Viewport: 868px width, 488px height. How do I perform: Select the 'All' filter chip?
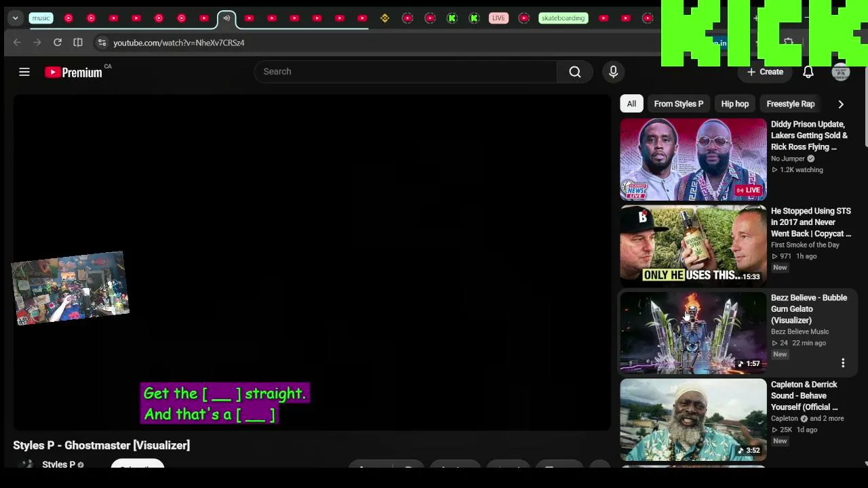tap(631, 104)
